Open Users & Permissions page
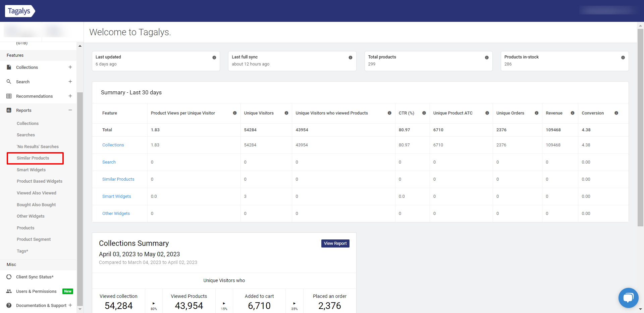The image size is (644, 313). point(36,291)
